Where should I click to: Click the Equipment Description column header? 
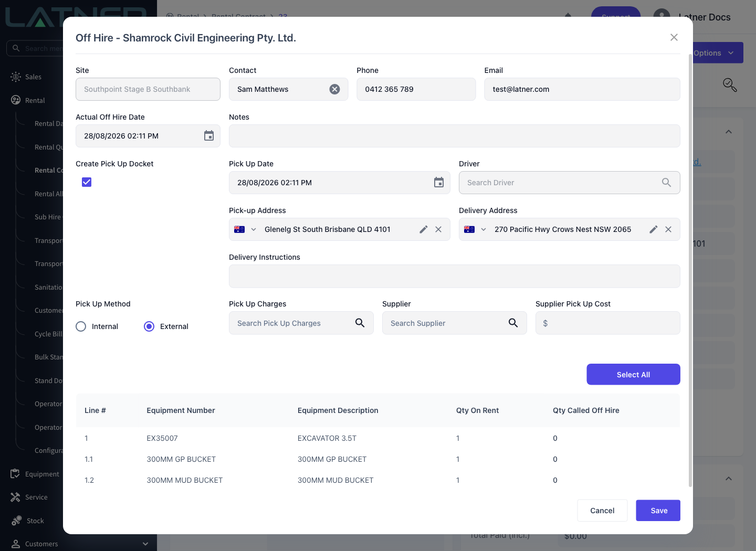338,410
